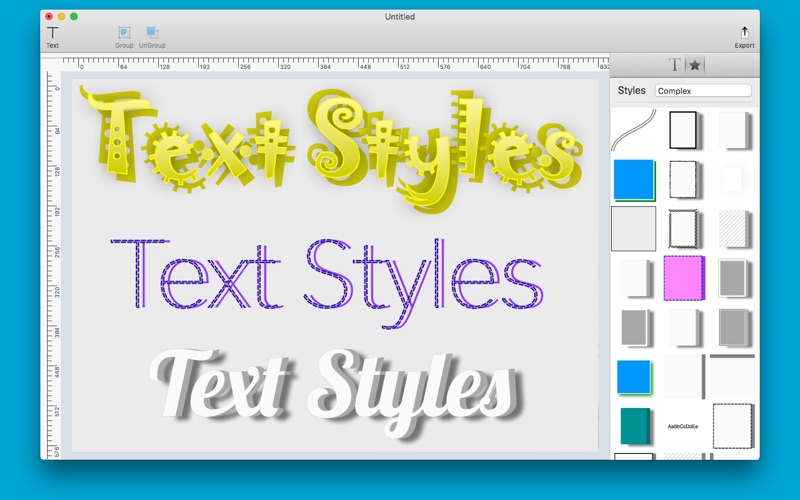Viewport: 800px width, 500px height.
Task: Select the white style with right vertical bar
Action: point(684,377)
